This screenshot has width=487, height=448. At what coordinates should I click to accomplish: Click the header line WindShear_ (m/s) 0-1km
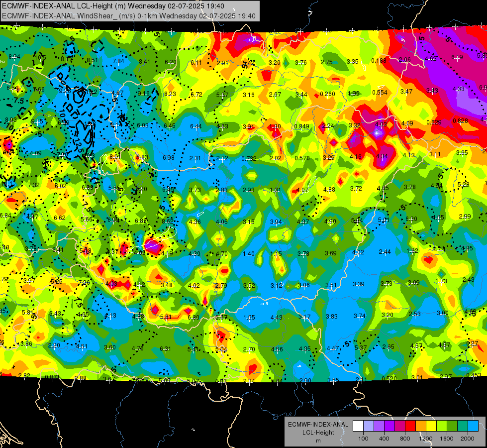pos(128,16)
